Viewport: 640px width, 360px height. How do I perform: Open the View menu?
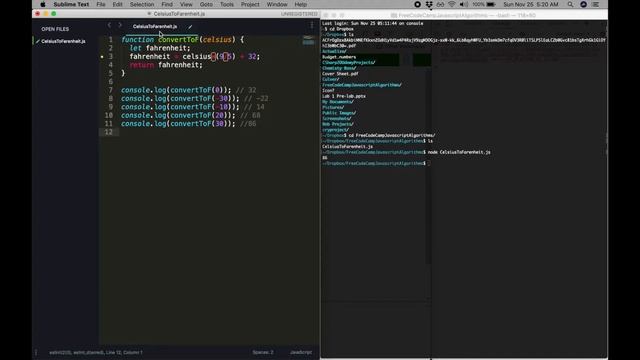click(x=186, y=4)
